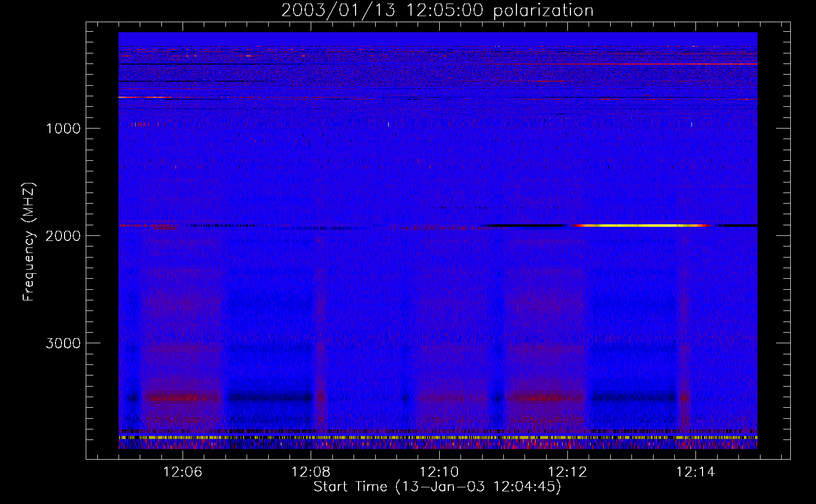This screenshot has height=504, width=816.
Task: Click the plot title "2003/01/13 12:05:00 polarization"
Action: (437, 10)
